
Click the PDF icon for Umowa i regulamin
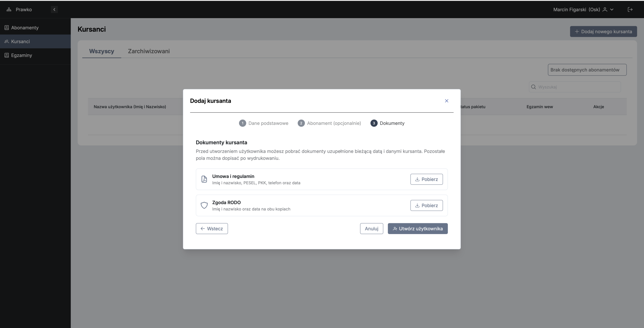pos(204,179)
